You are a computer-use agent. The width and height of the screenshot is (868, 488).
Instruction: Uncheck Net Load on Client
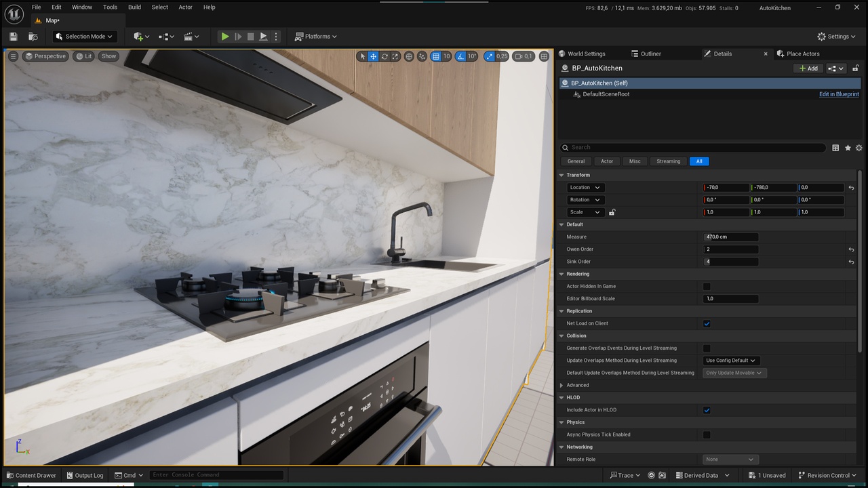coord(707,323)
